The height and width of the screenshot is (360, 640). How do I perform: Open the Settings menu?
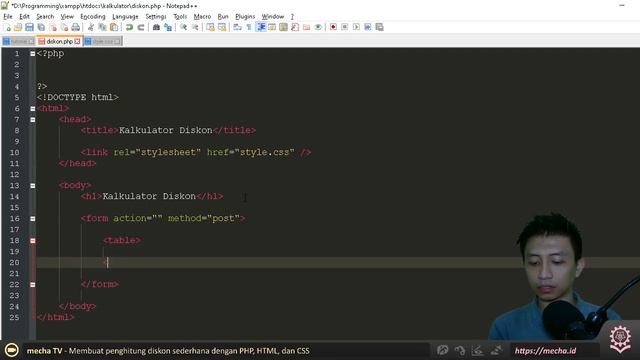[156, 17]
